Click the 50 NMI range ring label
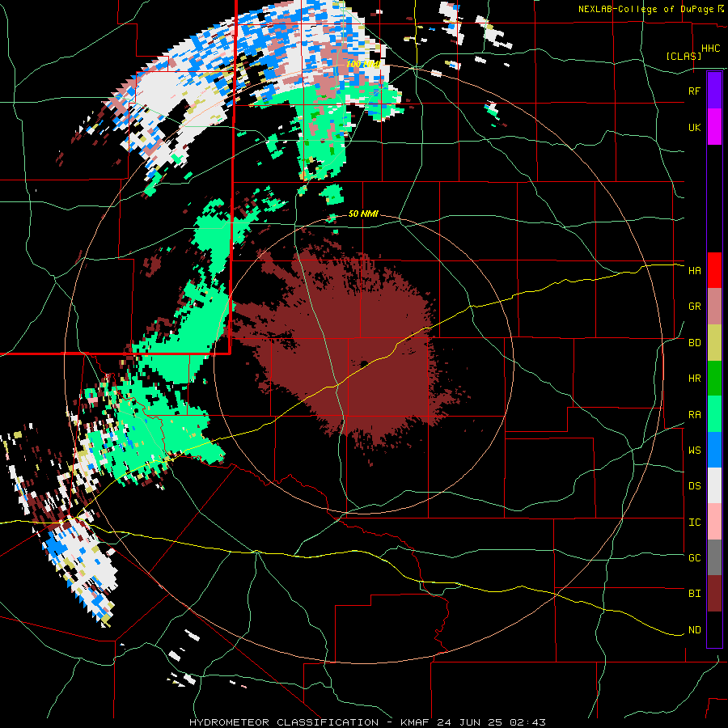 point(363,214)
